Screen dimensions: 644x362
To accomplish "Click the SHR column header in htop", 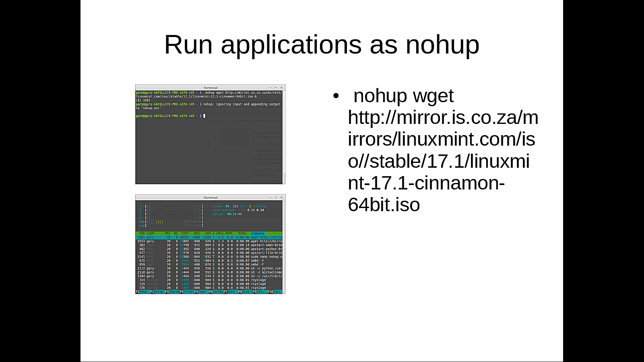I will click(208, 233).
